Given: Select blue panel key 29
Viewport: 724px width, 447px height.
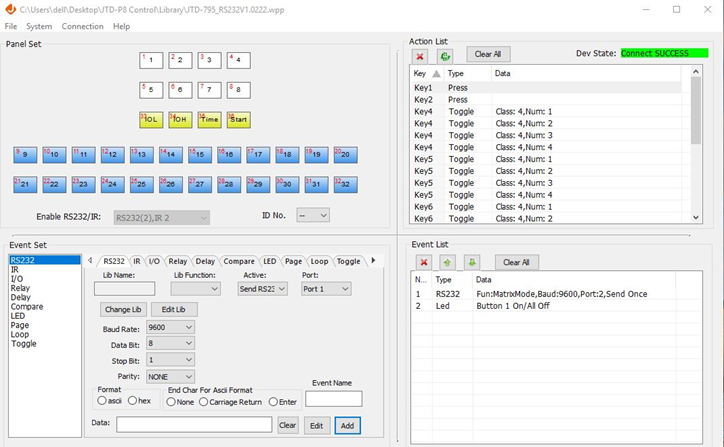Looking at the screenshot, I should coord(258,184).
